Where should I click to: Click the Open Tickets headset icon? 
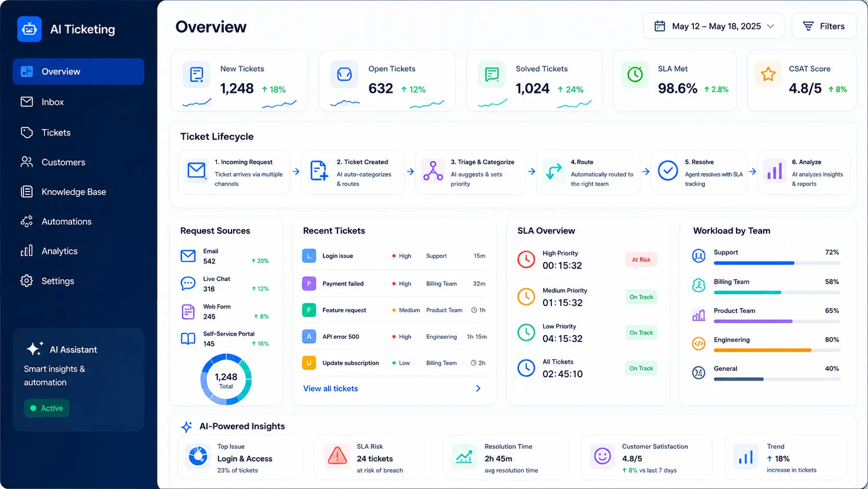344,75
